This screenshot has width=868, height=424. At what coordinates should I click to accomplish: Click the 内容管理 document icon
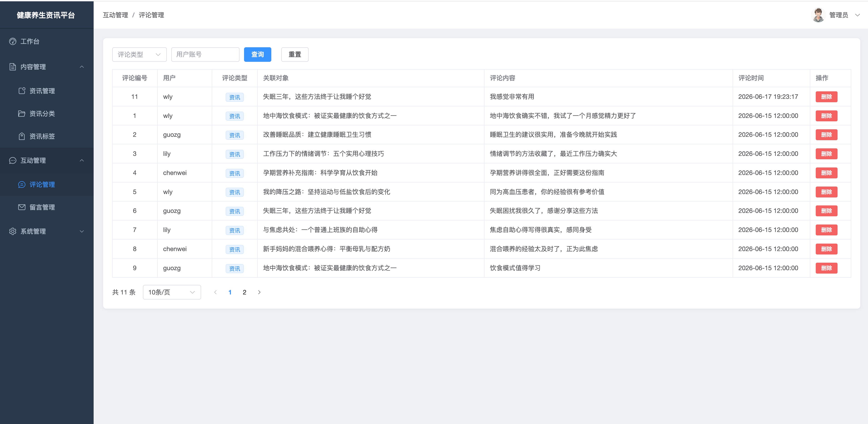coord(13,67)
